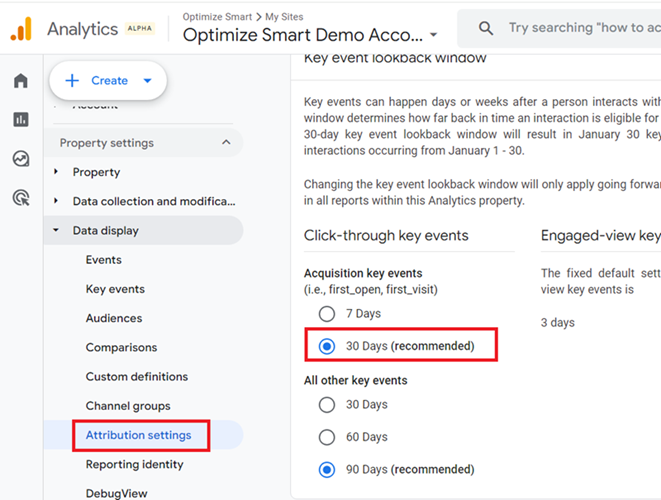Expand Data collection and modification arrow
Screen dimensions: 661x500
click(56, 201)
